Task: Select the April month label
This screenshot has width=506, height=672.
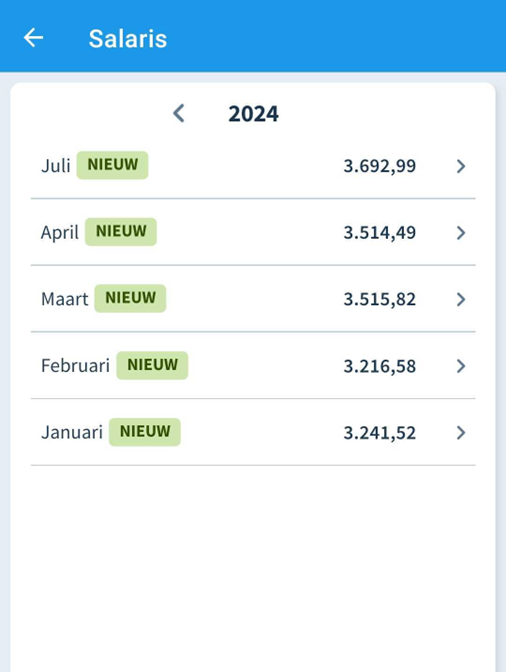Action: tap(60, 233)
